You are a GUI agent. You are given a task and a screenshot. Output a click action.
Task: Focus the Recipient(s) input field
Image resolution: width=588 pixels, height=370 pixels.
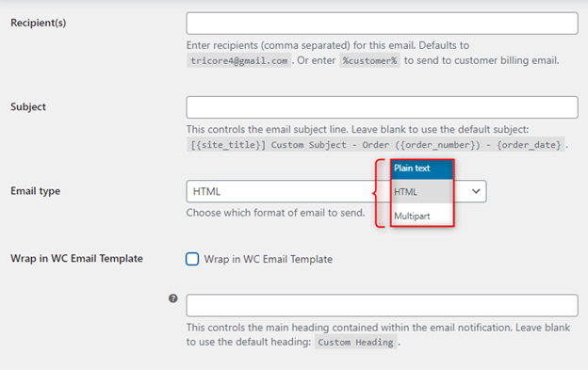point(382,24)
